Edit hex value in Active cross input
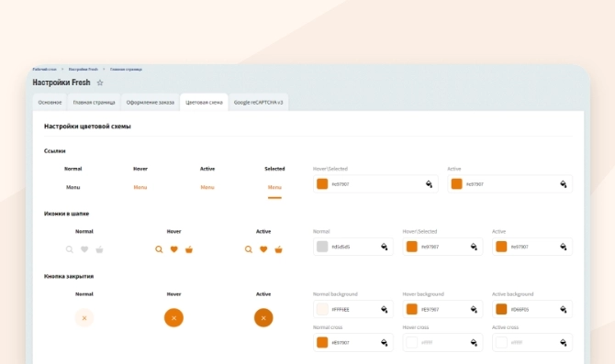615x364 pixels. [x=532, y=343]
